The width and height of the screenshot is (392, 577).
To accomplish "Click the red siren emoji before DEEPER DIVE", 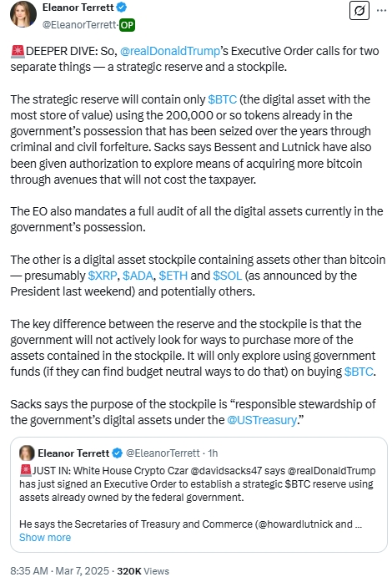I will tap(18, 51).
